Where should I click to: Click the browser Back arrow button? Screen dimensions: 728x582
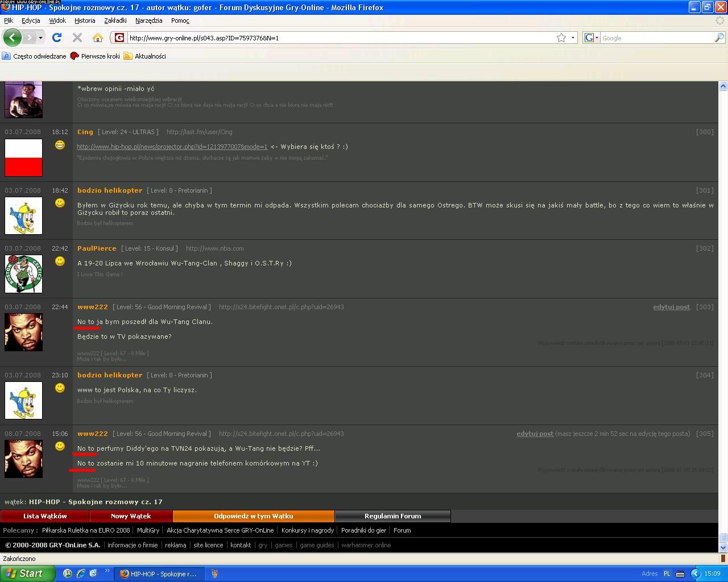[12, 38]
